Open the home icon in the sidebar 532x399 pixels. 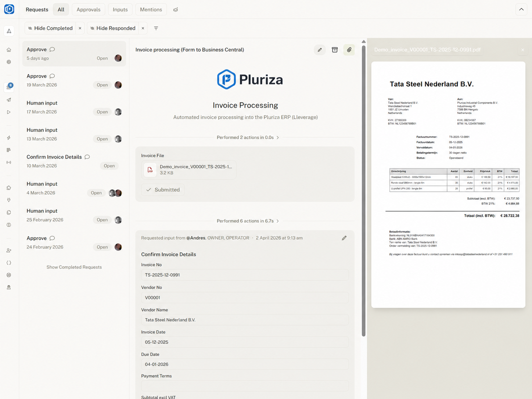[9, 50]
